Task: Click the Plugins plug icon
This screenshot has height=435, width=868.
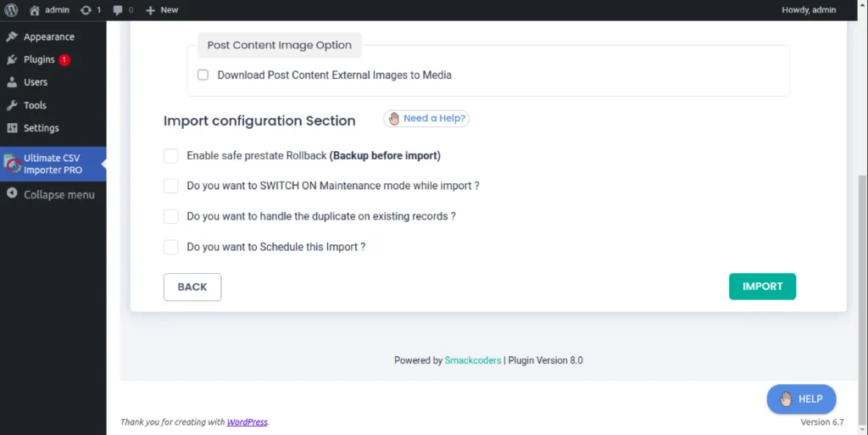Action: (x=12, y=60)
